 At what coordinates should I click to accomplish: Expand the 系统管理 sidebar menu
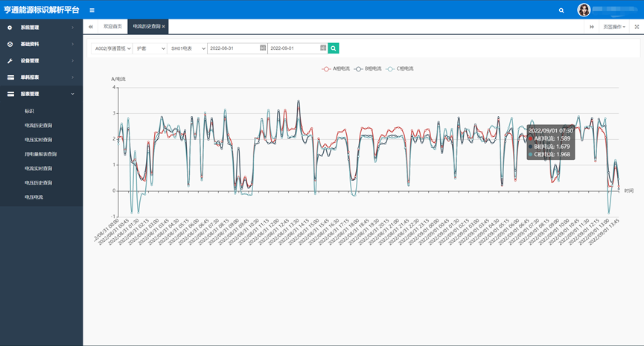tap(41, 28)
